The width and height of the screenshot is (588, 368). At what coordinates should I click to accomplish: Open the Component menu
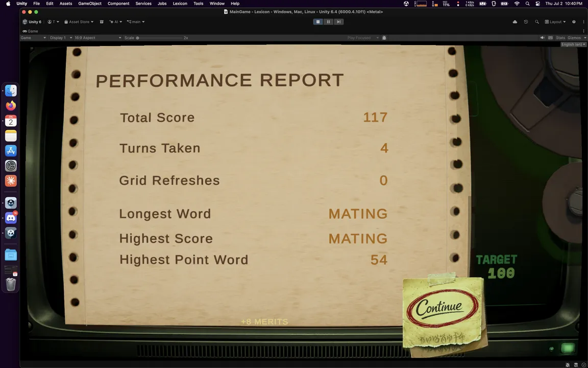click(x=118, y=4)
